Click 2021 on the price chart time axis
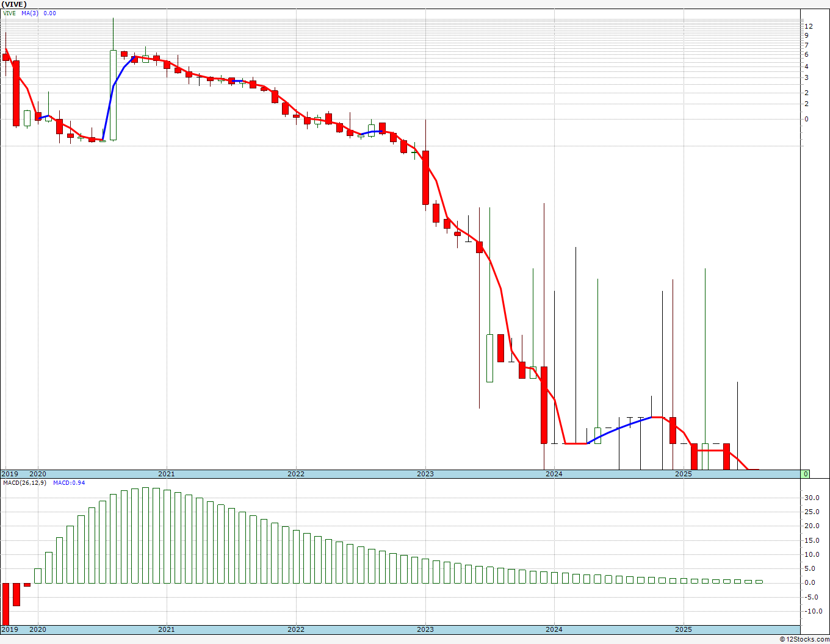 click(x=167, y=474)
